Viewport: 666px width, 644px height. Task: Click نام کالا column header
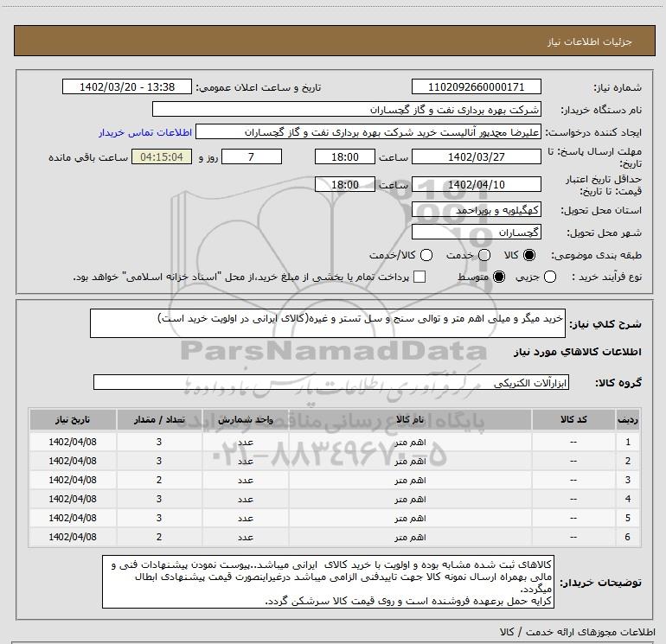coord(410,420)
